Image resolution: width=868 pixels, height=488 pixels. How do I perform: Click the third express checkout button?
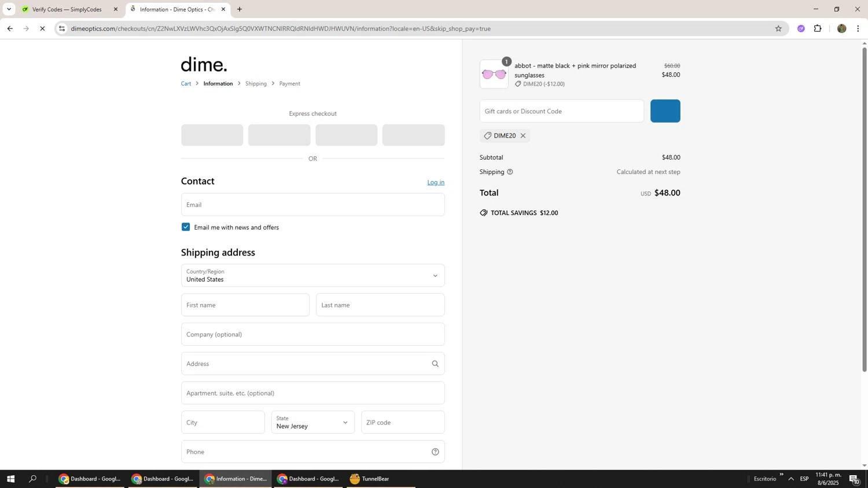tap(346, 135)
